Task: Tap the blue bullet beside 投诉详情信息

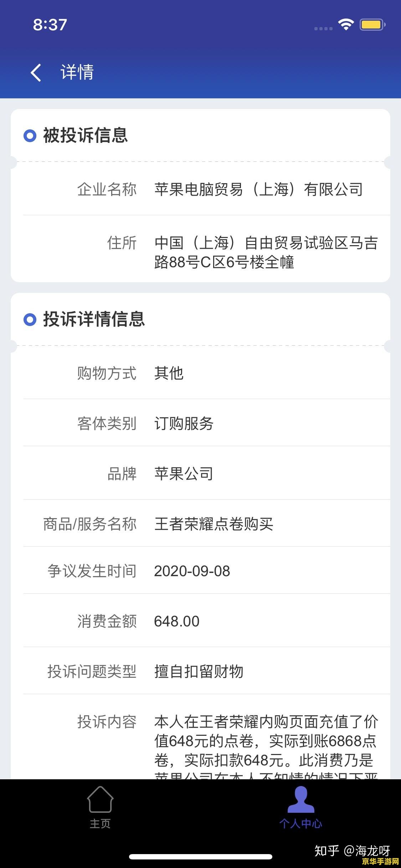Action: pos(30,319)
